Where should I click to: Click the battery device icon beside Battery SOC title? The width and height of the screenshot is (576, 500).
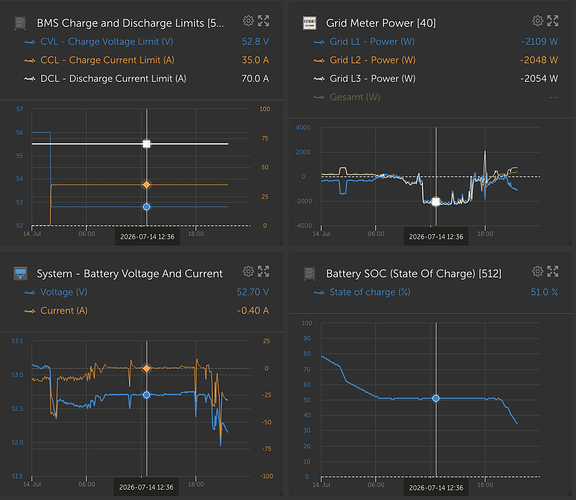309,274
